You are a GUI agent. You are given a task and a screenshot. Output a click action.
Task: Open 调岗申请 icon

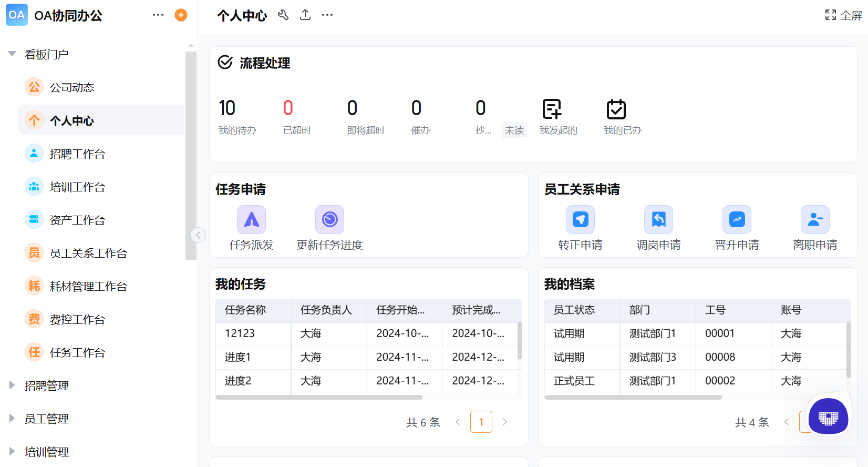(x=658, y=219)
